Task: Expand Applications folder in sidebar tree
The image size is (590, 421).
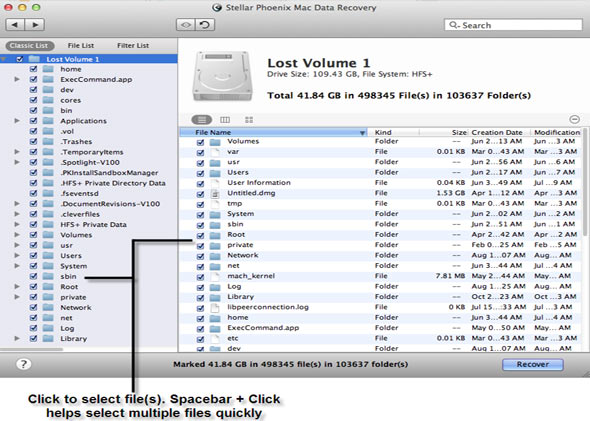Action: click(x=17, y=121)
